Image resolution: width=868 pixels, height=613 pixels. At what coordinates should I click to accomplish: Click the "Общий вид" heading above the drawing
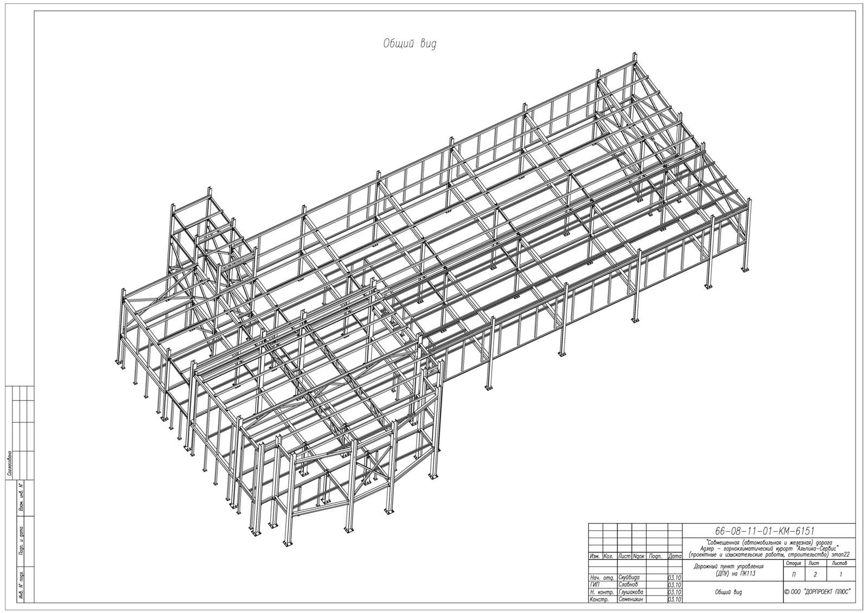[410, 44]
